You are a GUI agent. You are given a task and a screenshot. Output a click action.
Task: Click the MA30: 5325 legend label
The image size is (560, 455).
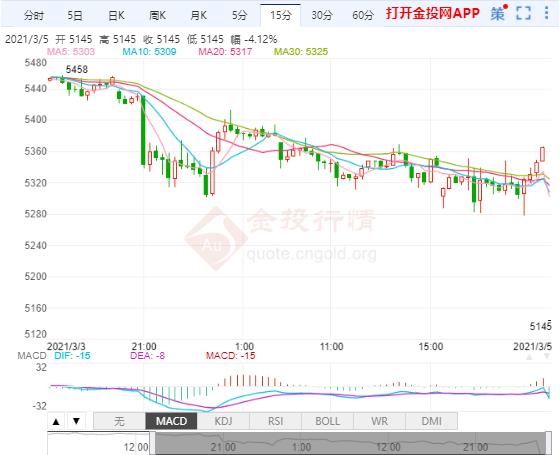[x=301, y=52]
